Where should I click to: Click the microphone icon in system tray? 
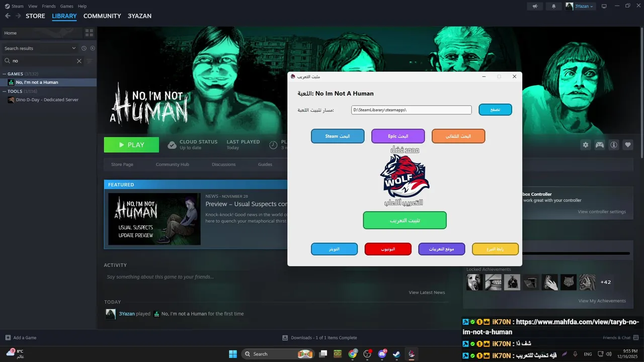[575, 354]
